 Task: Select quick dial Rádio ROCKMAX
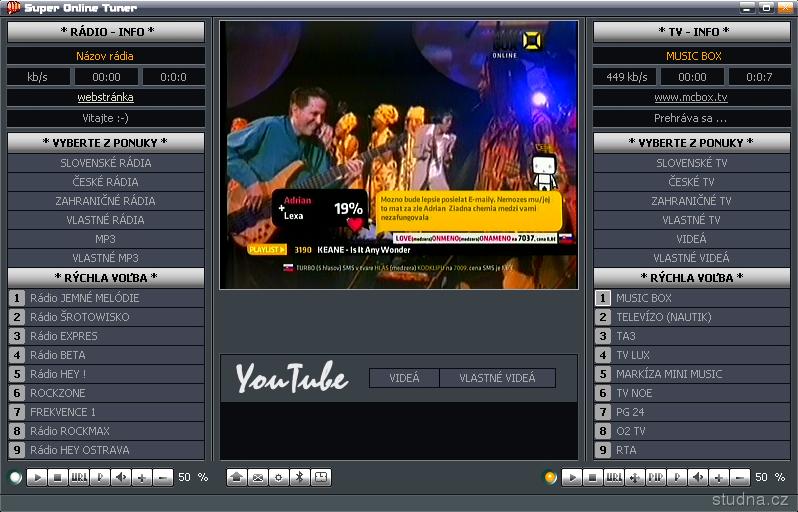[x=106, y=431]
